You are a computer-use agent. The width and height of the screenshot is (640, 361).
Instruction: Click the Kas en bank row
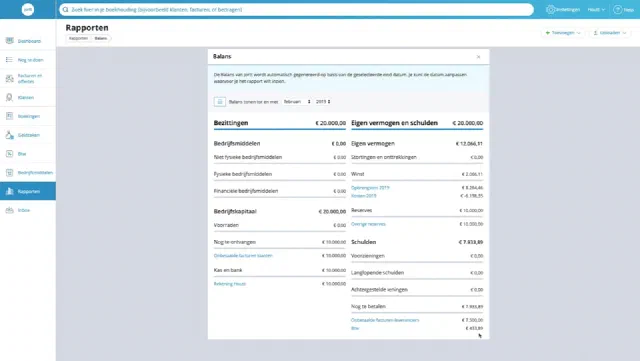coord(280,270)
